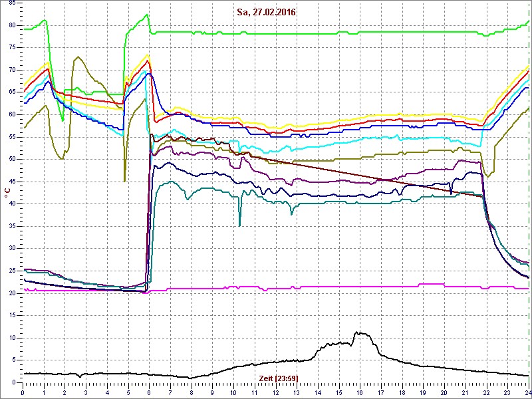Select the 60 label on temperature axis

(11, 114)
